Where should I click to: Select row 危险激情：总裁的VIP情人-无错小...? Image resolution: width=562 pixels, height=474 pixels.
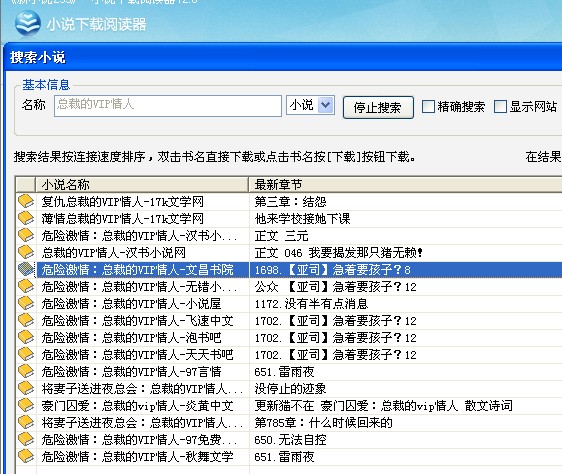pyautogui.click(x=139, y=286)
